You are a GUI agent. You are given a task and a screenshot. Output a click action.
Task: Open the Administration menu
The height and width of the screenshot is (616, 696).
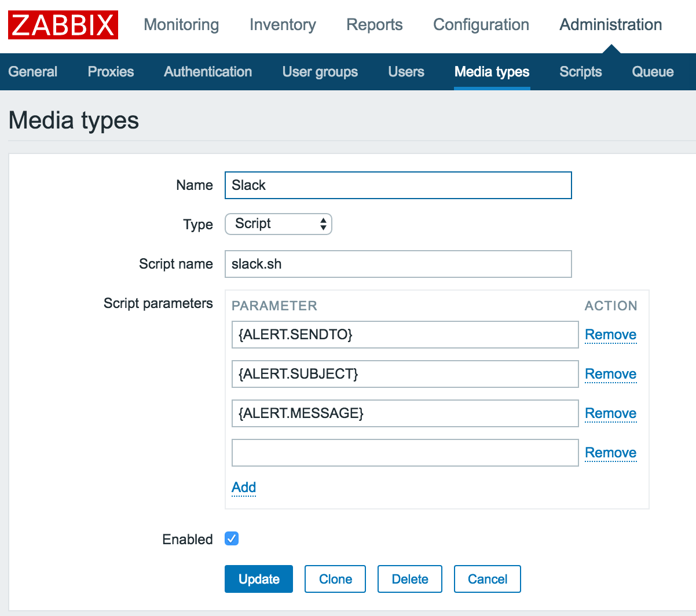tap(611, 25)
